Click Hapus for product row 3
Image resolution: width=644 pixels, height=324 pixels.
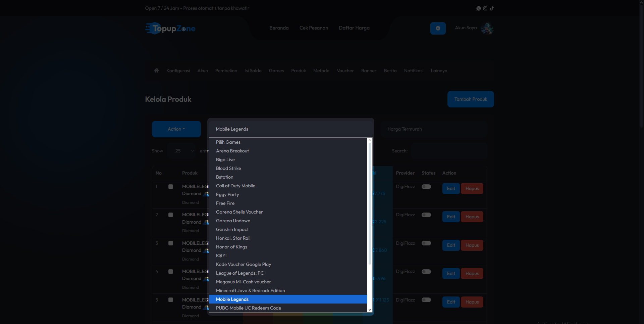(x=472, y=245)
